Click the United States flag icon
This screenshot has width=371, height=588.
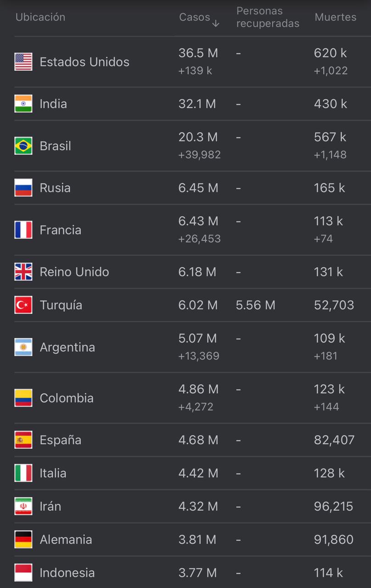[x=23, y=62]
